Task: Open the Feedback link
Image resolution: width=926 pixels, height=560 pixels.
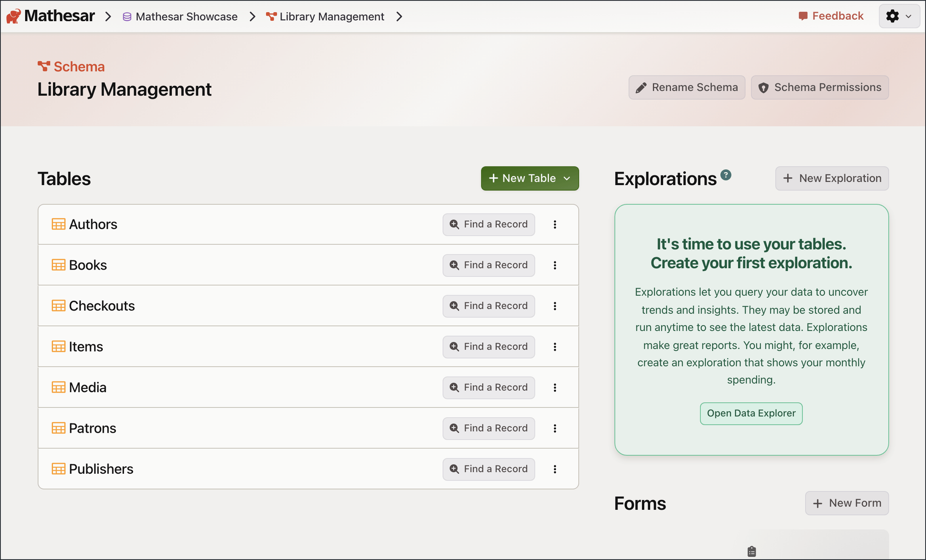Action: 831,16
